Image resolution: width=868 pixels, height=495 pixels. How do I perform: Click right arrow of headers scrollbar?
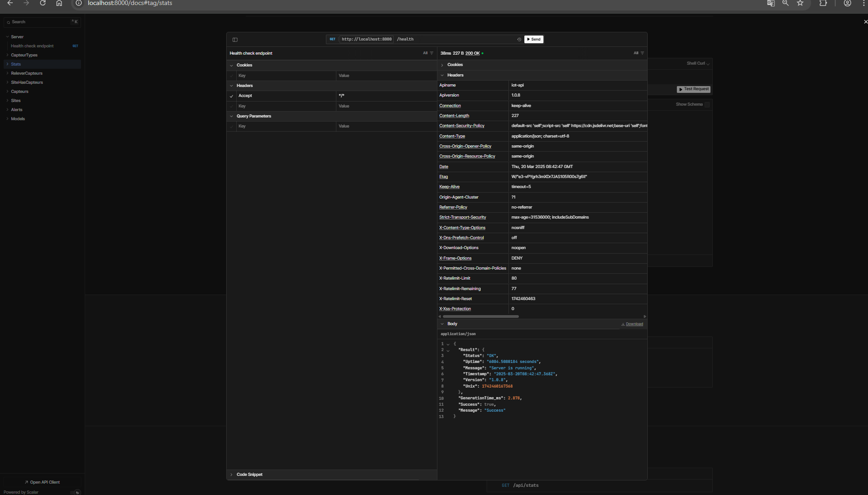pos(645,316)
